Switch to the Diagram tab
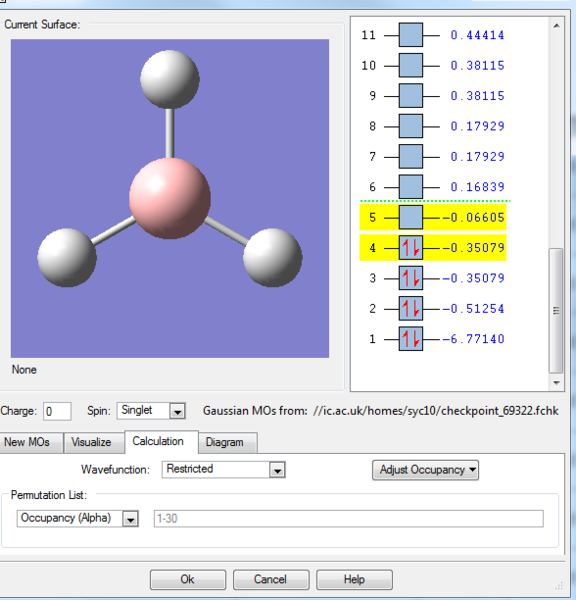Viewport: 576px width, 600px height. point(228,442)
